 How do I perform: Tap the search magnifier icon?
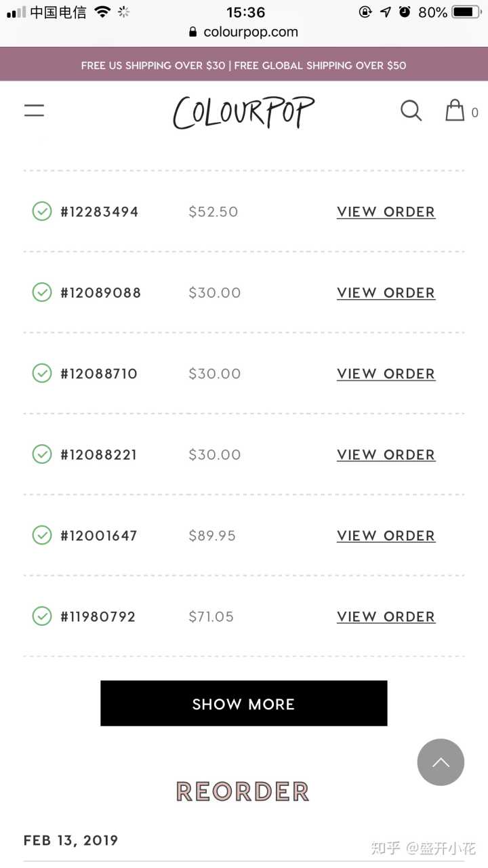[x=411, y=111]
